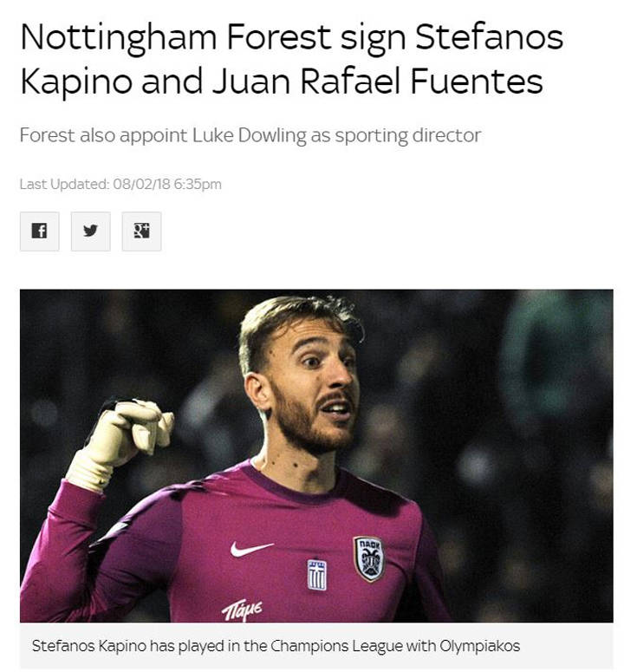637x672 pixels.
Task: Click the 08/02/18 date stamp
Action: click(142, 185)
